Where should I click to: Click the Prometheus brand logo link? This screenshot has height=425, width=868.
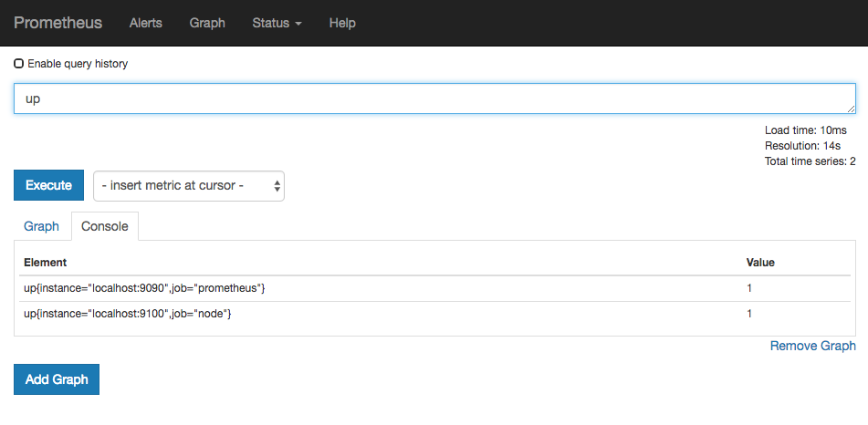[58, 23]
